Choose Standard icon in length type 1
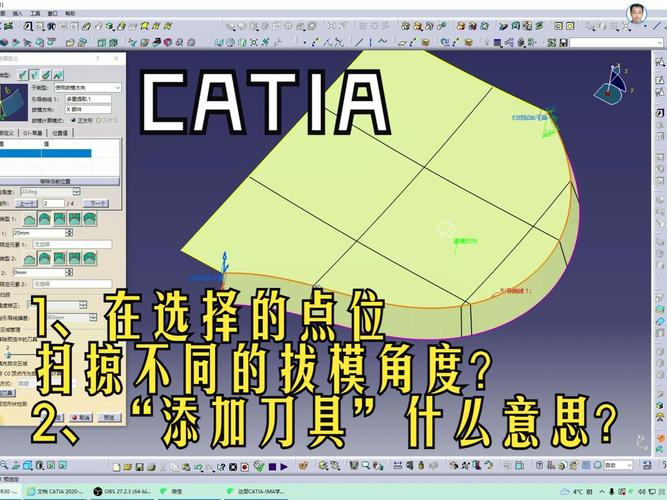This screenshot has width=667, height=500. click(x=45, y=220)
